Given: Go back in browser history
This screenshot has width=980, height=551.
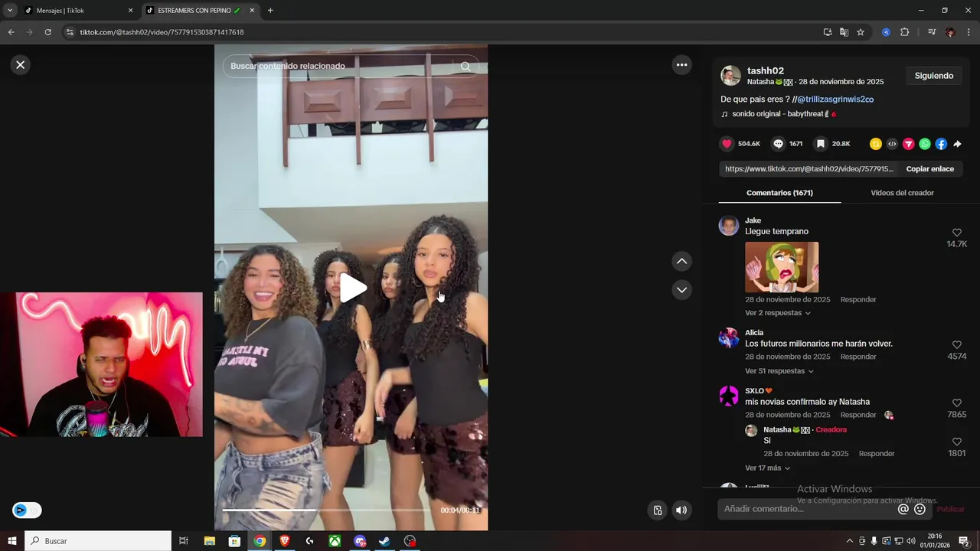Looking at the screenshot, I should pyautogui.click(x=11, y=32).
